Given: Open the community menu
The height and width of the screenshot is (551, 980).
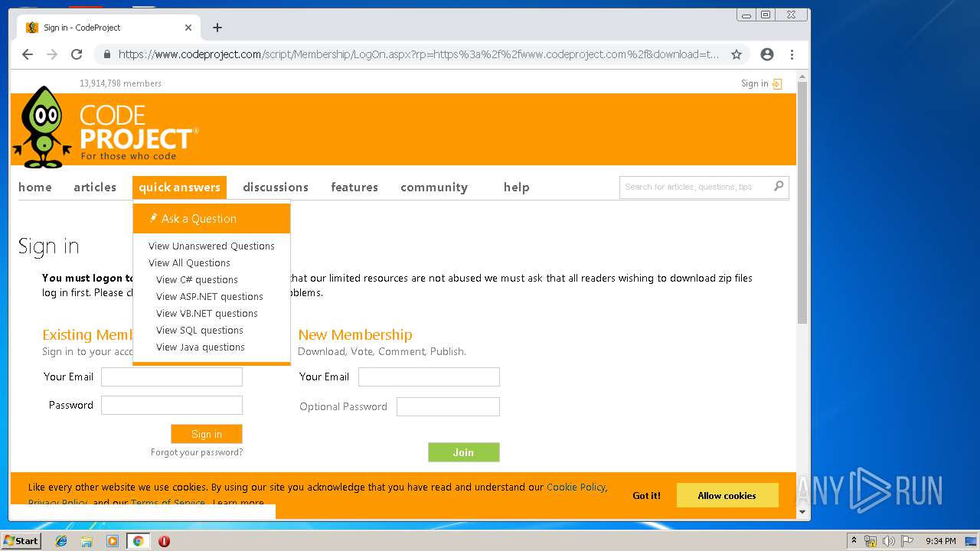Looking at the screenshot, I should pos(434,187).
